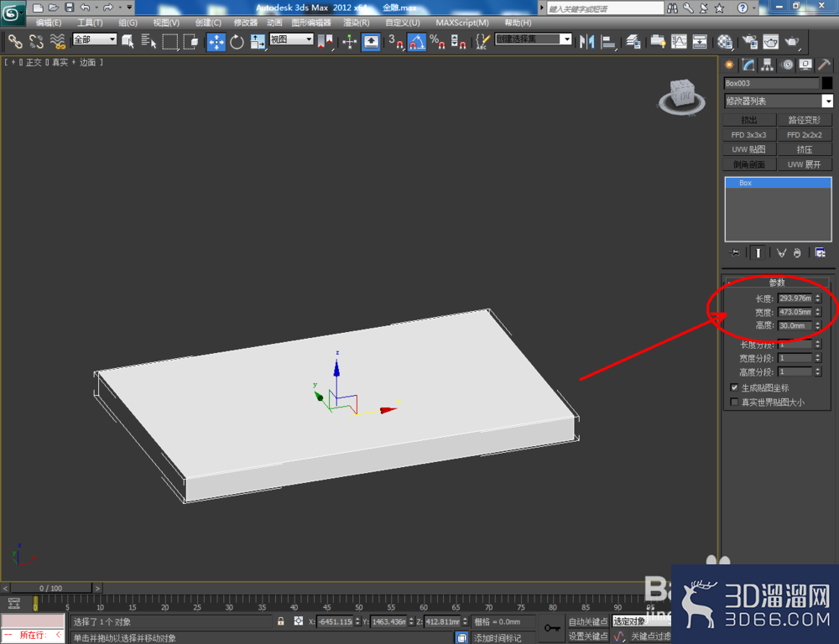Toggle Pin Stack in modifier panel
839x644 pixels.
[x=734, y=252]
